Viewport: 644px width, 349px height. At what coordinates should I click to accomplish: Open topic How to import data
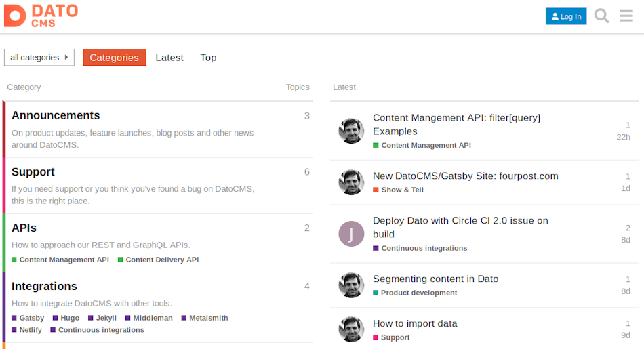coord(415,323)
